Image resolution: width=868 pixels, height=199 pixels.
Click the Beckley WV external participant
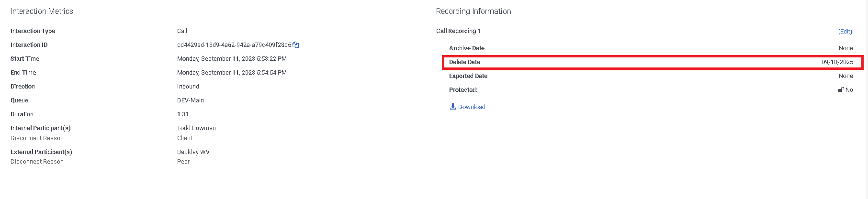(x=193, y=152)
